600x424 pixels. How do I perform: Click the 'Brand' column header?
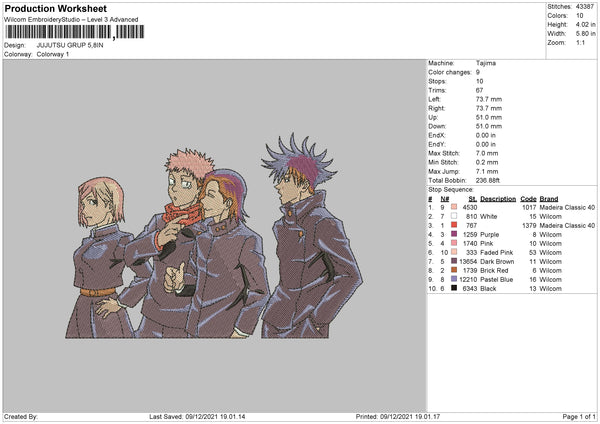[x=549, y=199]
